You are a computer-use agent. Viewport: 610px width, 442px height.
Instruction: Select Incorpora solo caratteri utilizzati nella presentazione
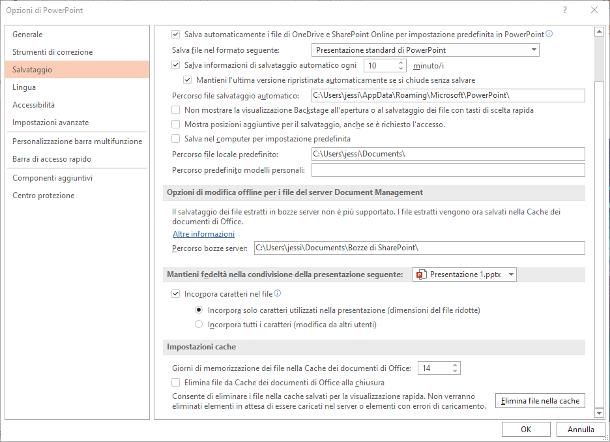coord(199,310)
